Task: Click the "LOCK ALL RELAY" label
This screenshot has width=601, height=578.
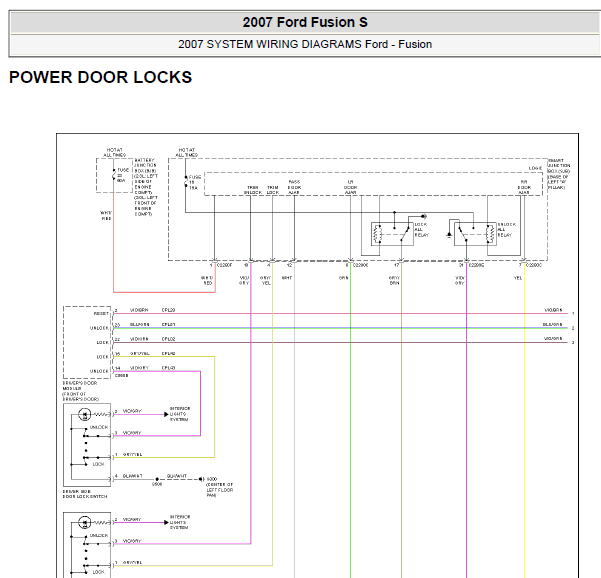Action: click(421, 230)
